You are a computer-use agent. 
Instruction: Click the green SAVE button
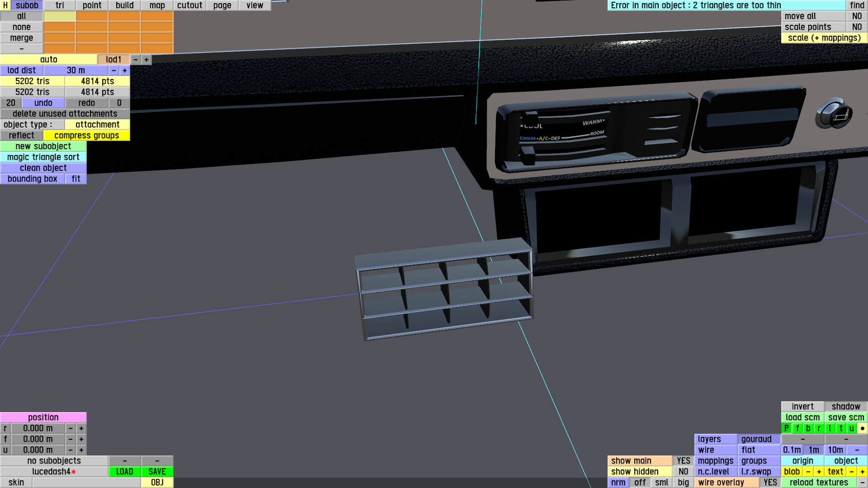click(157, 472)
